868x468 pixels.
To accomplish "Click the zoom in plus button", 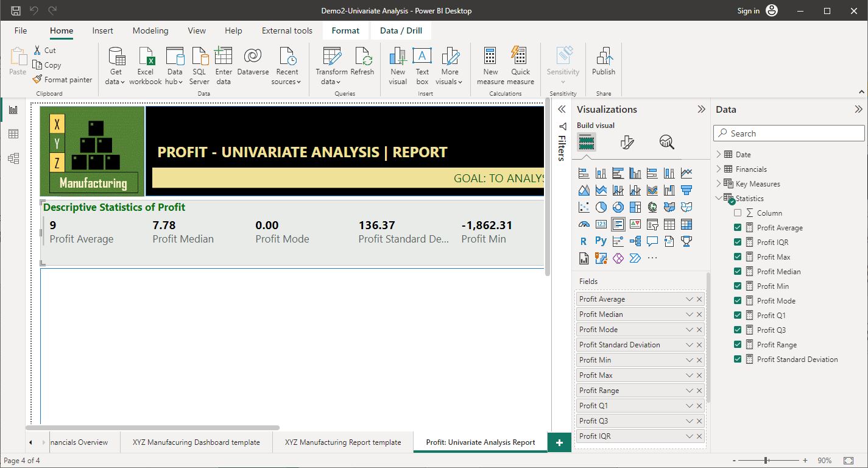I will (x=805, y=461).
